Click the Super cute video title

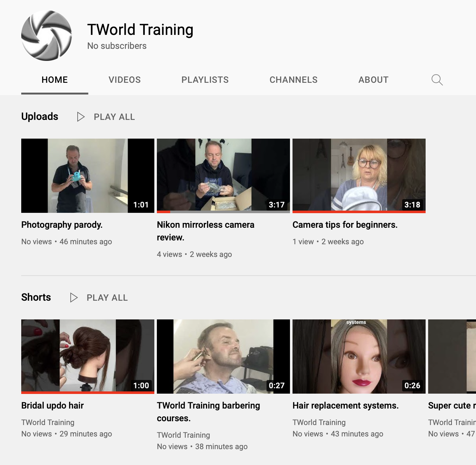452,406
